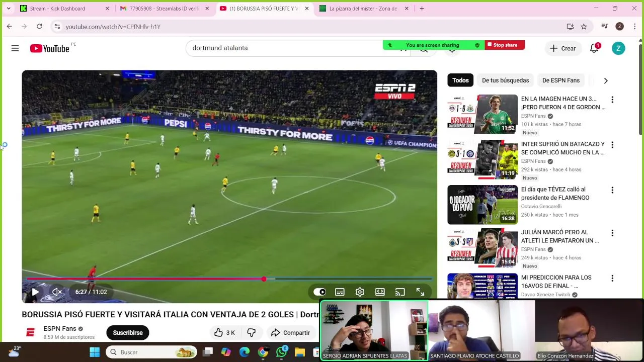Like the video with thumbs up

coord(224,332)
